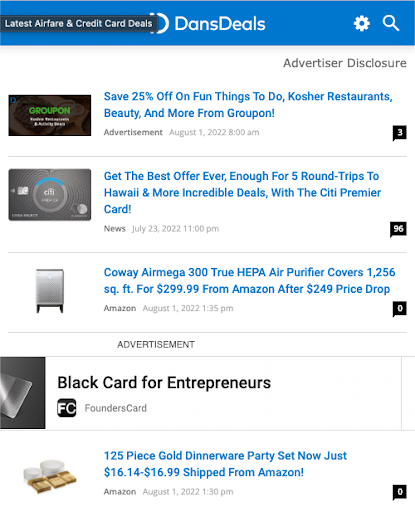
Task: Click the Groupon thumbnail image
Action: 50,115
